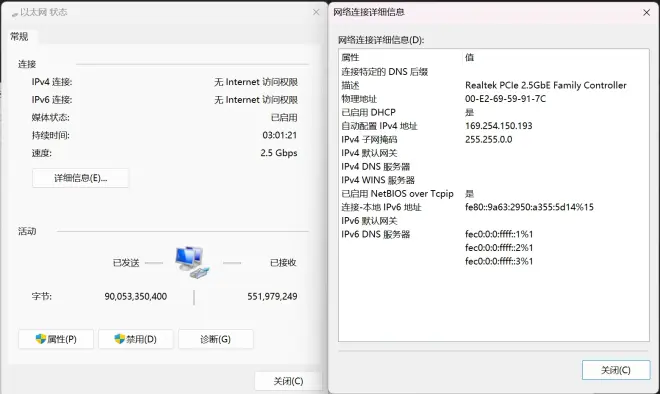
Task: Click the IPv4 连接 label
Action: (x=52, y=82)
